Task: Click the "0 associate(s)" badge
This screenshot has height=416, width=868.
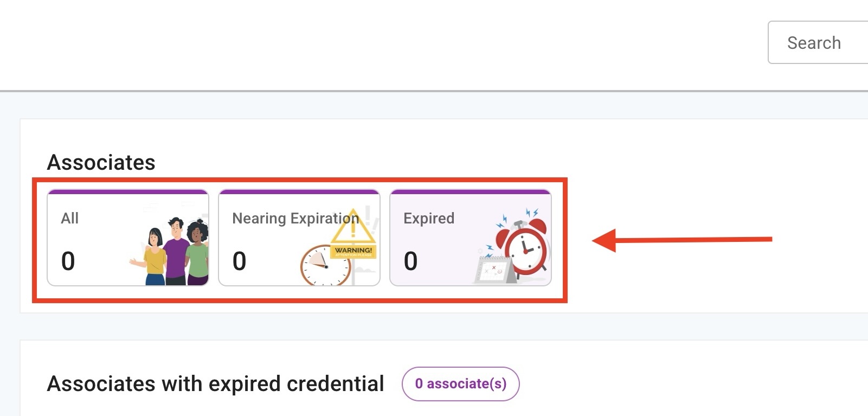Action: click(x=460, y=384)
